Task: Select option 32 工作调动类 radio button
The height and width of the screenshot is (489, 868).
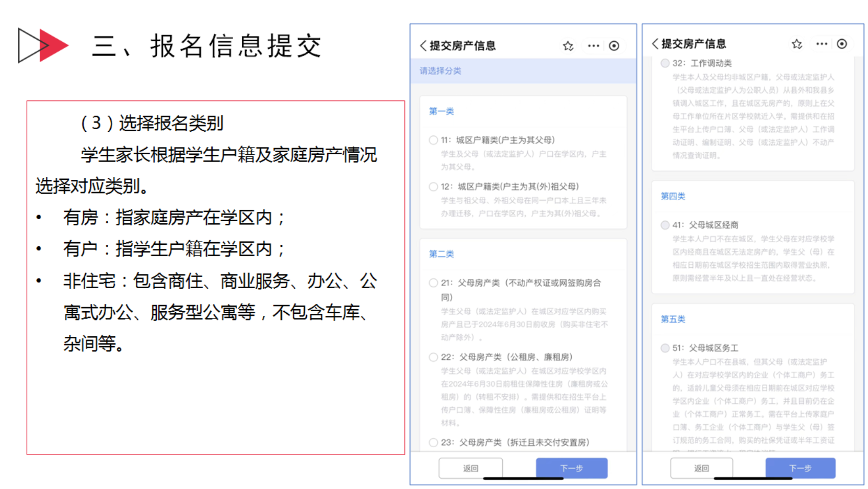Action: [665, 63]
